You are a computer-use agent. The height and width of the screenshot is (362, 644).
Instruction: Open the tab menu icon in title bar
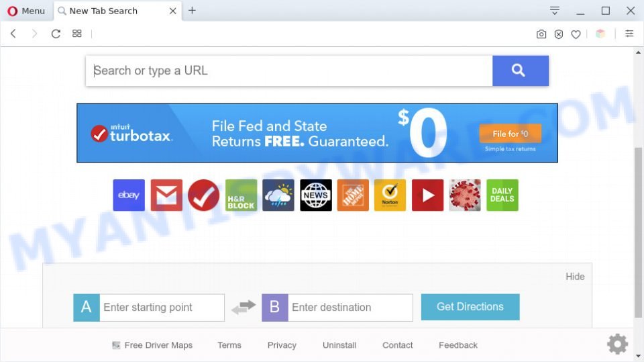click(555, 11)
